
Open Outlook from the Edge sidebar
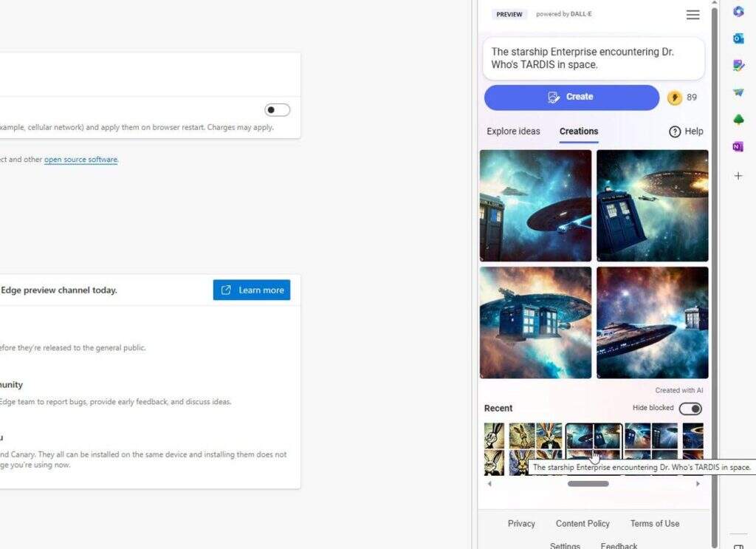pos(738,38)
